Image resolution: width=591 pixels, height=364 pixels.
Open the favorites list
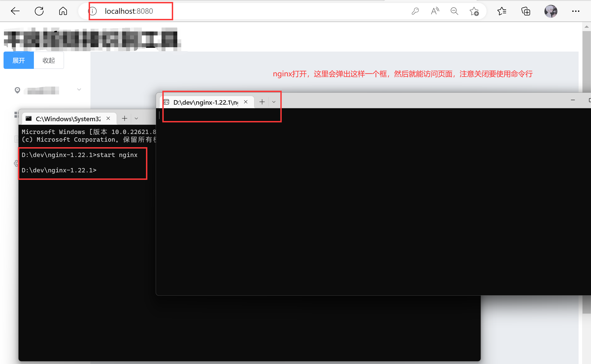pyautogui.click(x=502, y=11)
